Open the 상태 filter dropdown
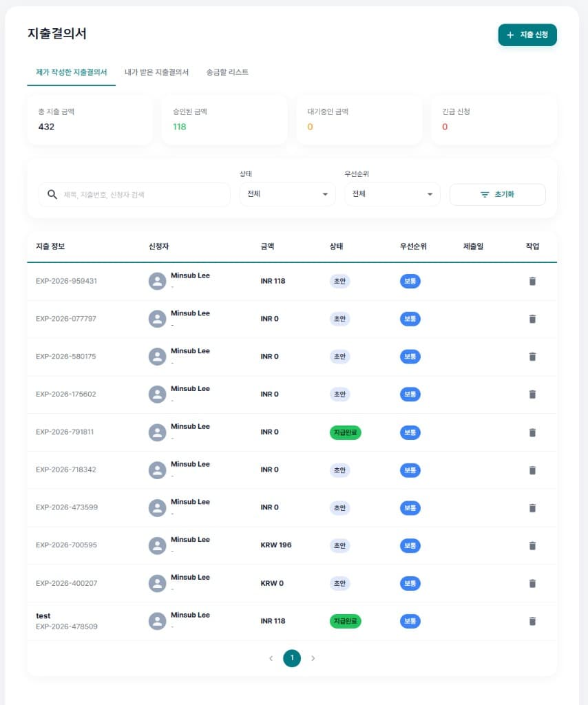588x705 pixels. (287, 193)
